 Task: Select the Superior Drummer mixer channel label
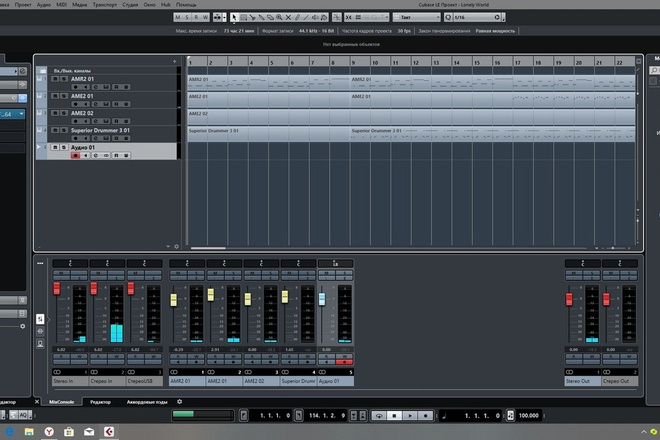click(298, 381)
